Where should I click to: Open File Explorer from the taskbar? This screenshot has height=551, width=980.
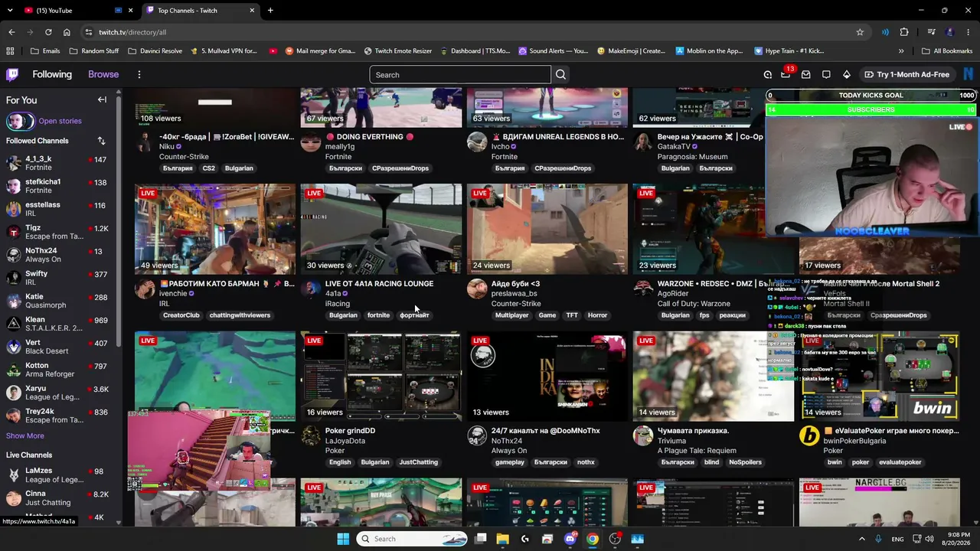[502, 539]
